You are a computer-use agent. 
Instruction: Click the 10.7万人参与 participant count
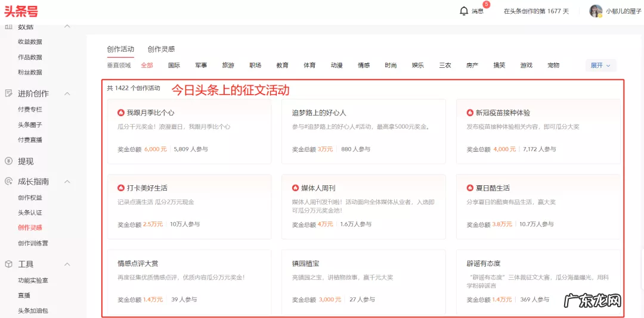(536, 224)
